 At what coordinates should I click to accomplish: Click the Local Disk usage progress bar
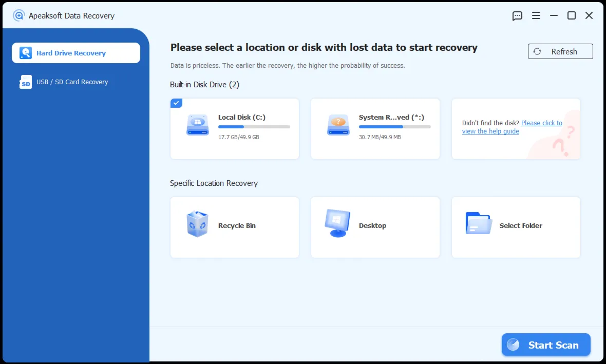pyautogui.click(x=254, y=127)
